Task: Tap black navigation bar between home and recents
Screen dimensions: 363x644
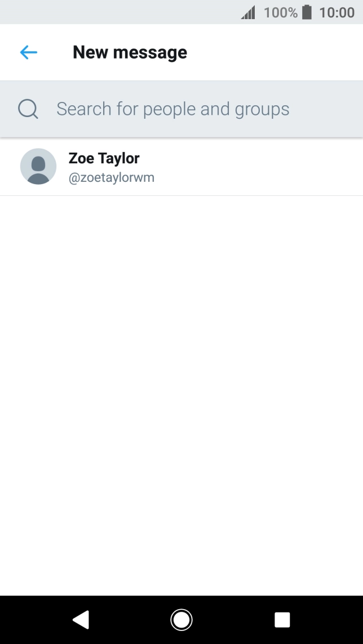Action: tap(232, 620)
